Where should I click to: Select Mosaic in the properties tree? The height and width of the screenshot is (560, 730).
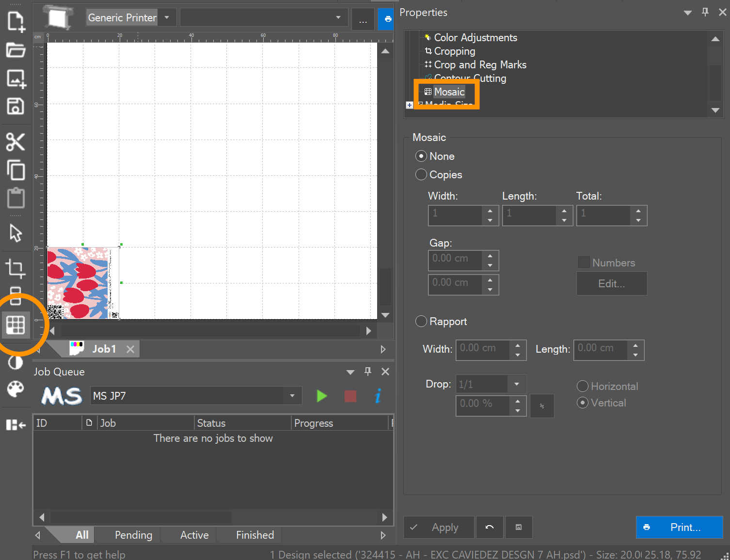449,92
